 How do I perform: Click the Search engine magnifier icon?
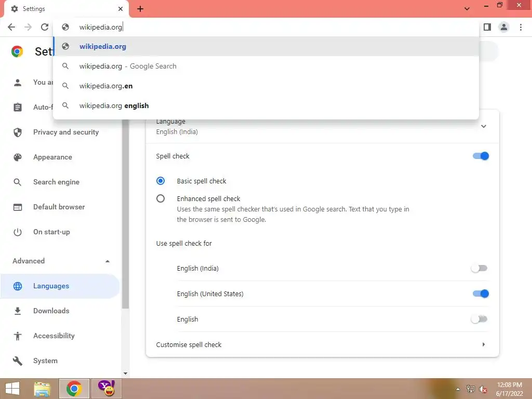coord(18,182)
